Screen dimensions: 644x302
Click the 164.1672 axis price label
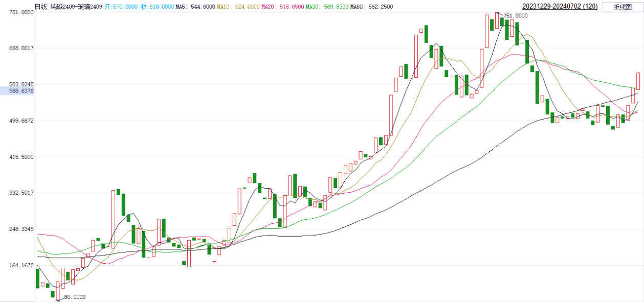click(x=22, y=266)
